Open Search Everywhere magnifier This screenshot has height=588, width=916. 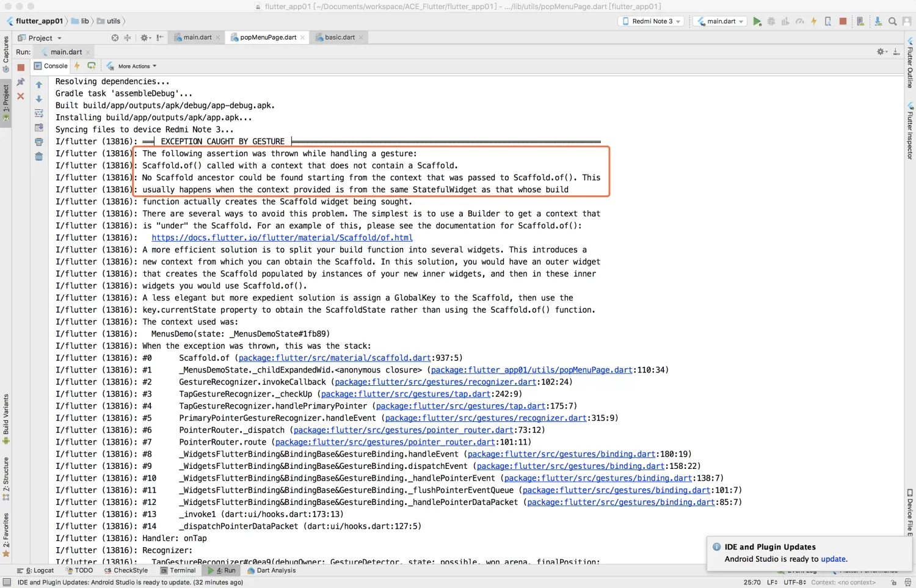tap(892, 21)
